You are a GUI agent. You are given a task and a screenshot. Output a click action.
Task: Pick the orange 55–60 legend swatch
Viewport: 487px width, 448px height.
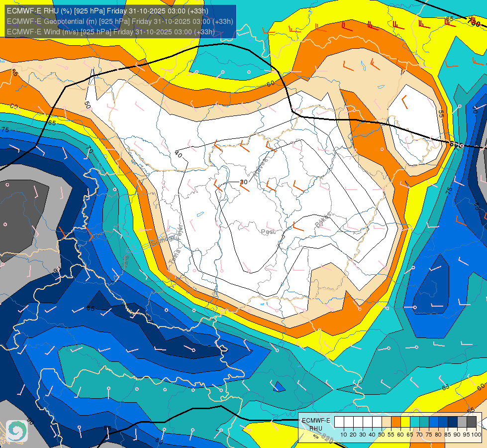[x=396, y=422]
